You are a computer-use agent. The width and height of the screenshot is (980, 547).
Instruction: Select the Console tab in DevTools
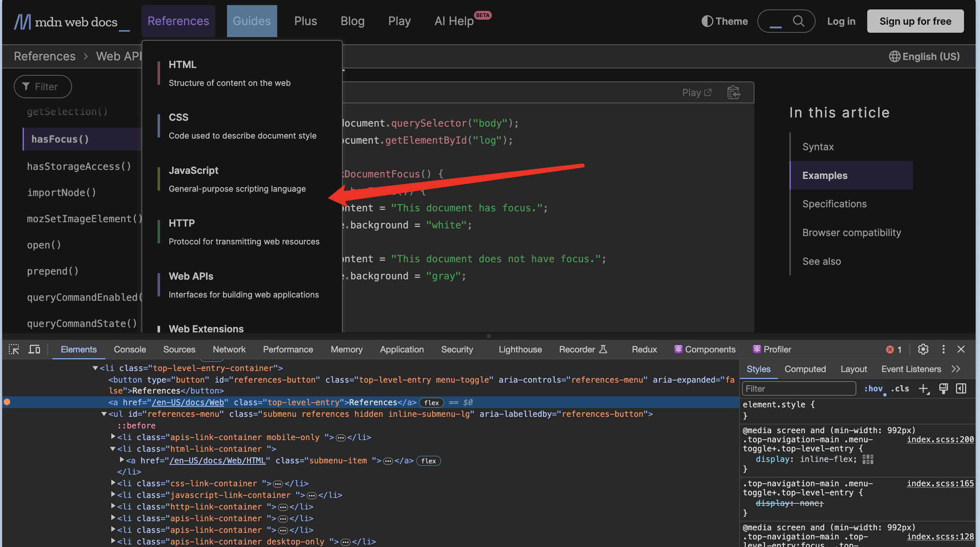click(129, 349)
